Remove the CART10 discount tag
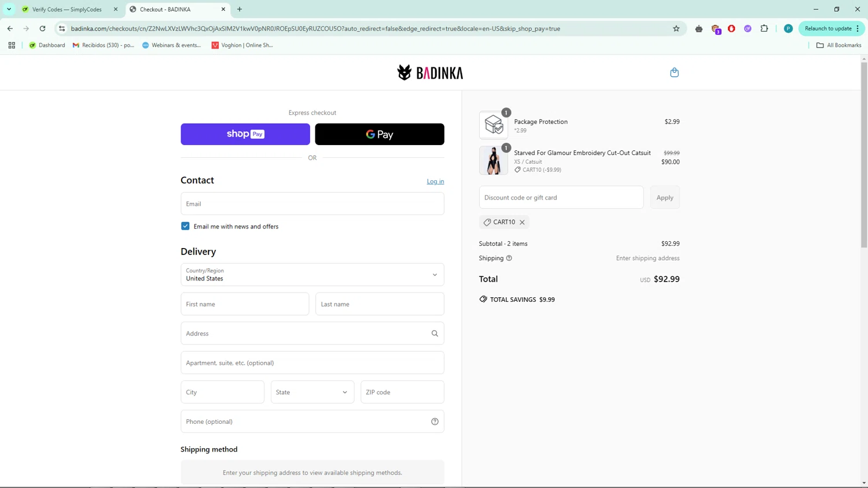Screen dimensions: 868x488 pos(522,222)
